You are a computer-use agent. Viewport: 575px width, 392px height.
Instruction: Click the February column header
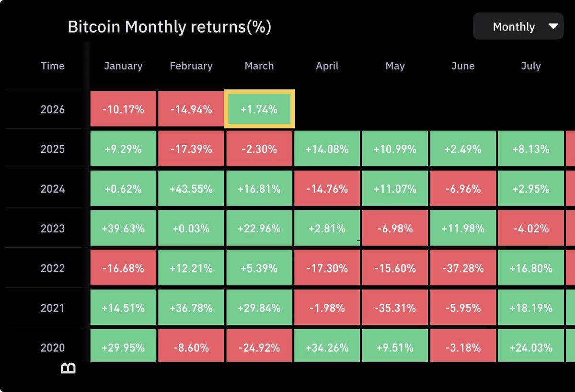coord(191,66)
